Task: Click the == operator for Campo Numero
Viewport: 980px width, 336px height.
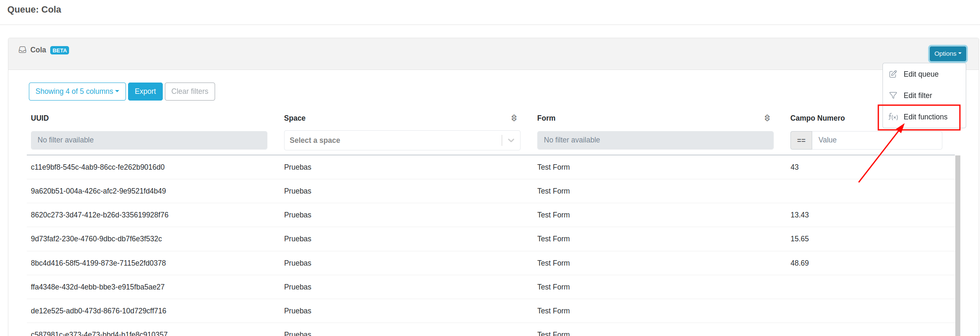Action: click(801, 140)
